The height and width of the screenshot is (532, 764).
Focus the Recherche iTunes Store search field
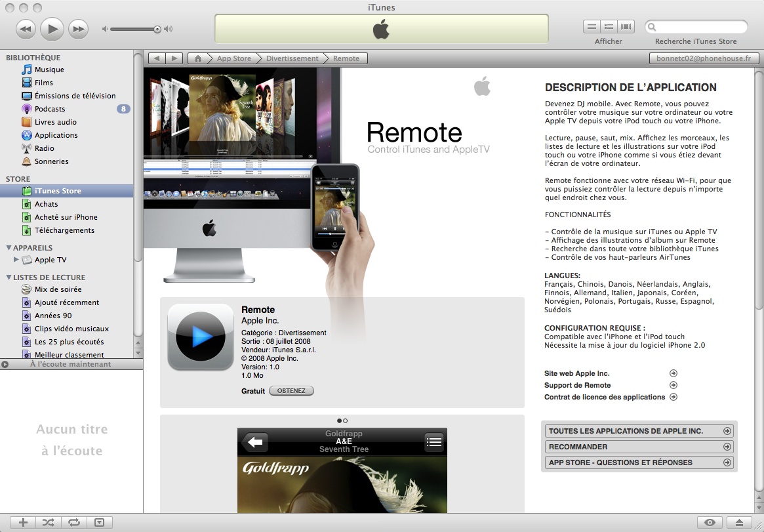[696, 27]
